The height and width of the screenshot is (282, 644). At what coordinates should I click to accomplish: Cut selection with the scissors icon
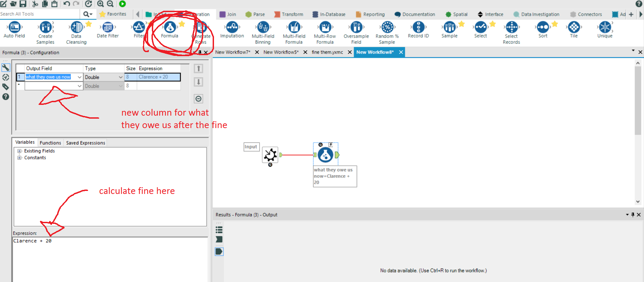(35, 4)
